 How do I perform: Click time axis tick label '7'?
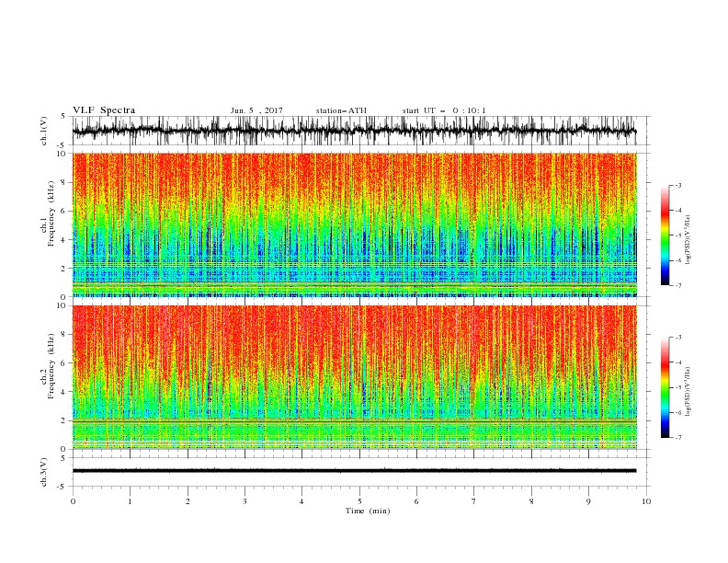[474, 501]
